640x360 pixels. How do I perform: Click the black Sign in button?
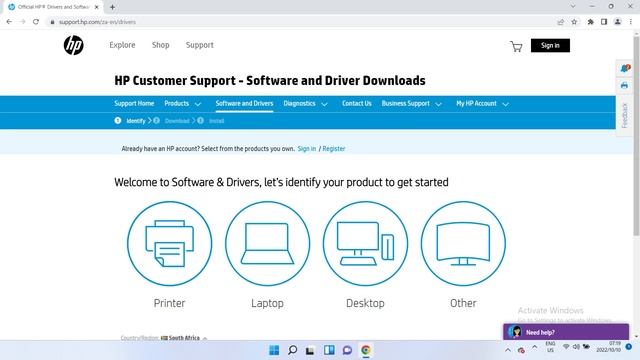[x=550, y=45]
